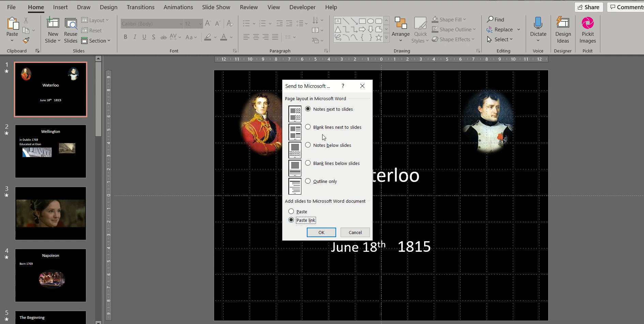This screenshot has height=324, width=644.
Task: Select the Paste radio option
Action: click(291, 212)
